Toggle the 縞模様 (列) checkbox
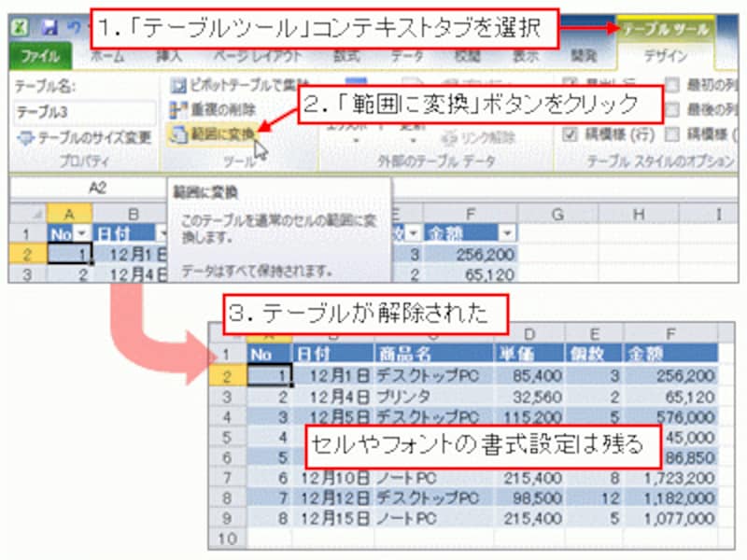Image resolution: width=747 pixels, height=560 pixels. [x=672, y=134]
